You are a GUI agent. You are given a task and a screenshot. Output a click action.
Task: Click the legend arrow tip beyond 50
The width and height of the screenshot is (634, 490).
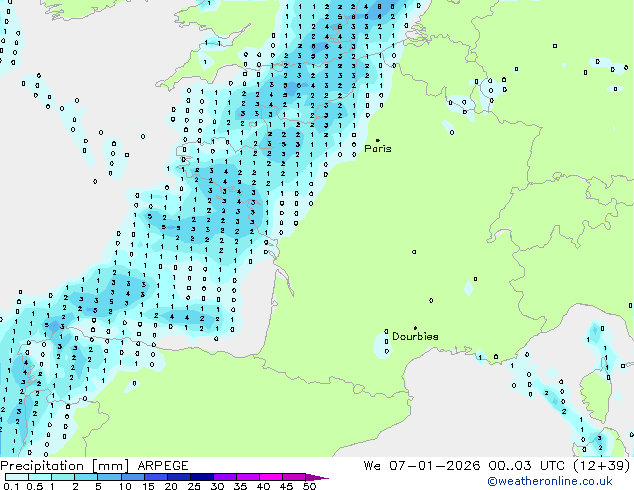tap(317, 477)
